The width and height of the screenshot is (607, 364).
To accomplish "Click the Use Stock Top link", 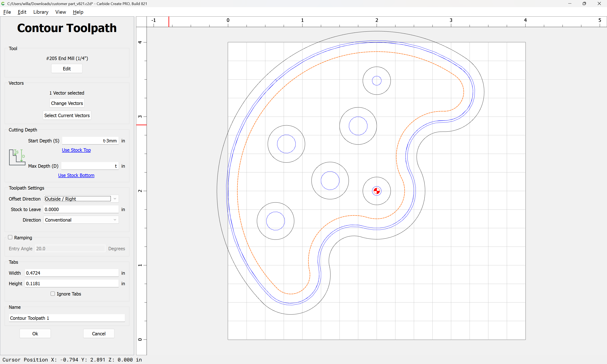I will [x=76, y=150].
